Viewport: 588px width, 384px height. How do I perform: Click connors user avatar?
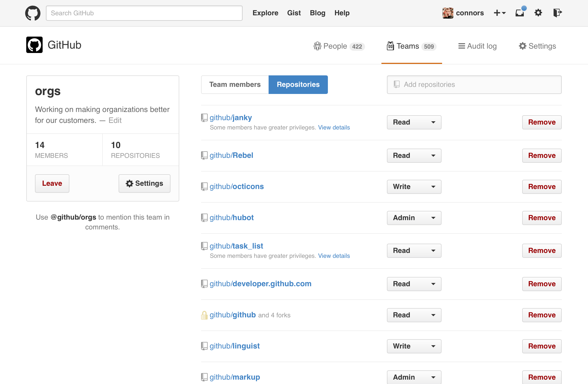point(448,13)
